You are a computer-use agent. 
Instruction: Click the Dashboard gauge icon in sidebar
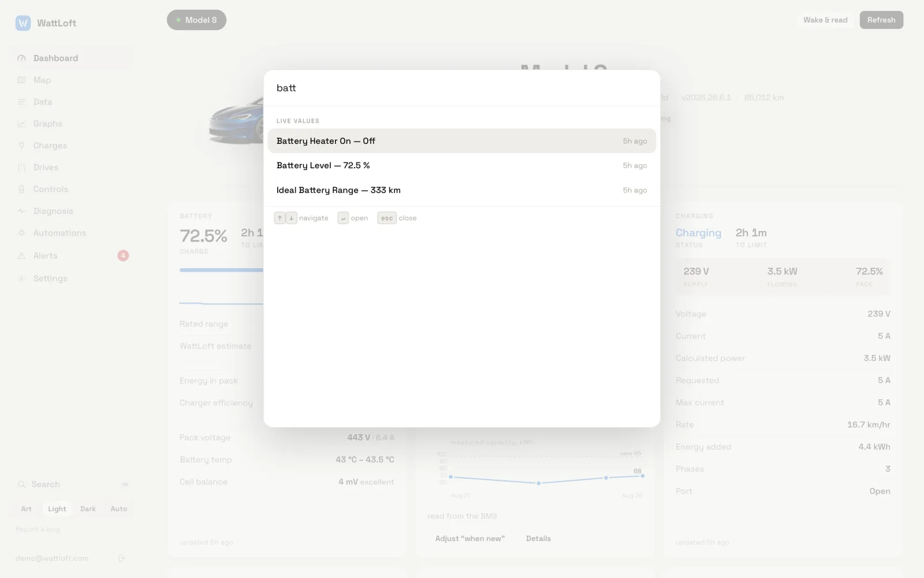[21, 58]
